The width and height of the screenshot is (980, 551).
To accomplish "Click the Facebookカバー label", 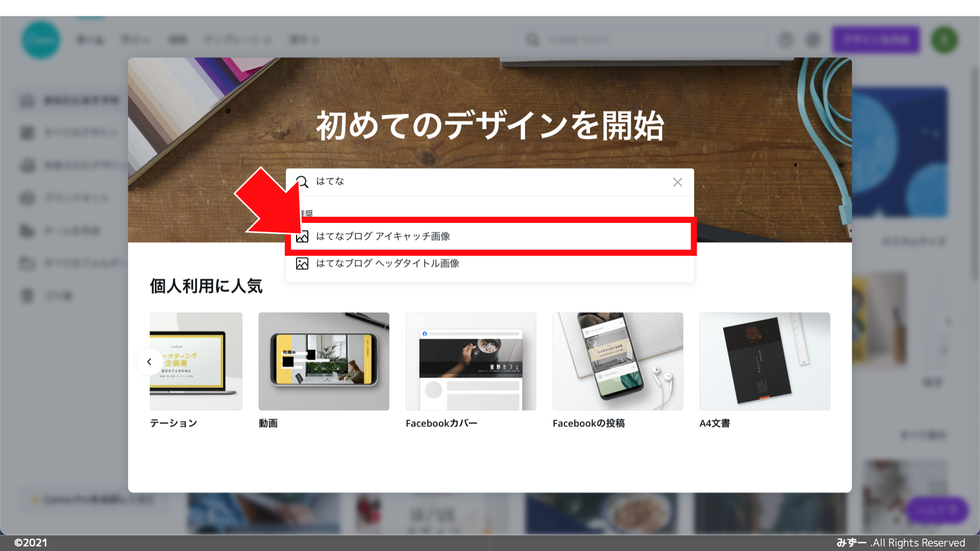I will 442,423.
